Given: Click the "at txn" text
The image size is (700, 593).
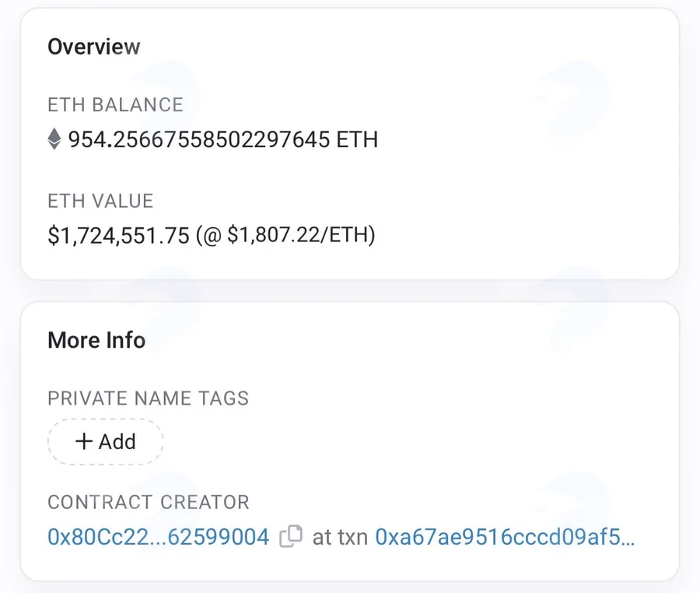Looking at the screenshot, I should pos(340,537).
